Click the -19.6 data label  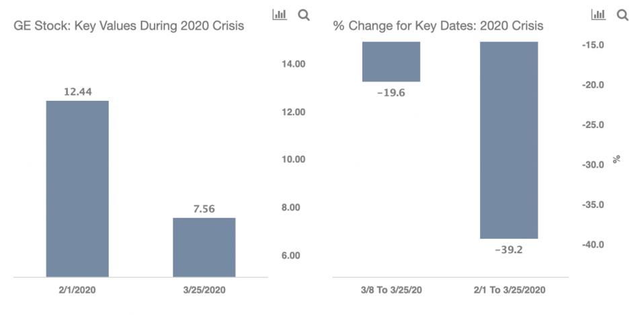pyautogui.click(x=391, y=93)
